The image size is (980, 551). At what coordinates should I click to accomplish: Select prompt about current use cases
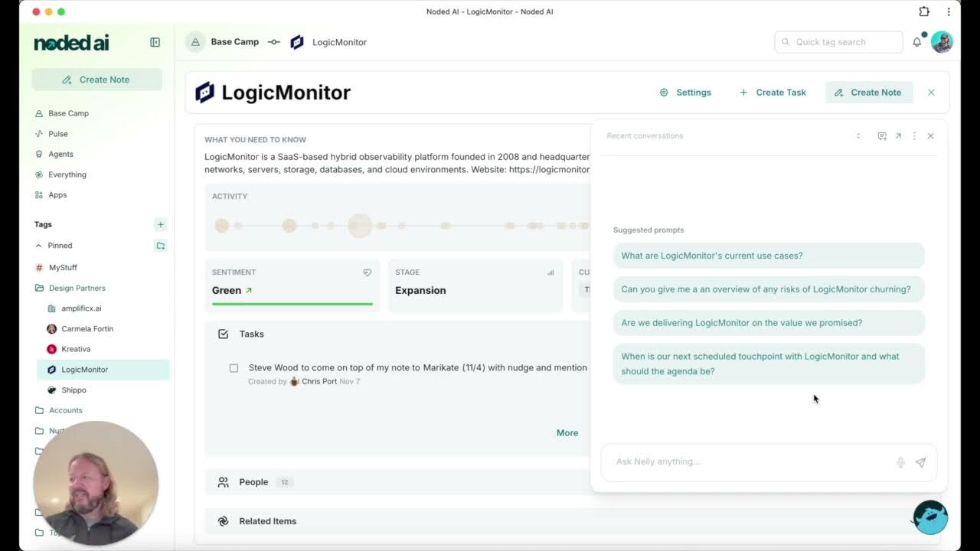(x=769, y=256)
